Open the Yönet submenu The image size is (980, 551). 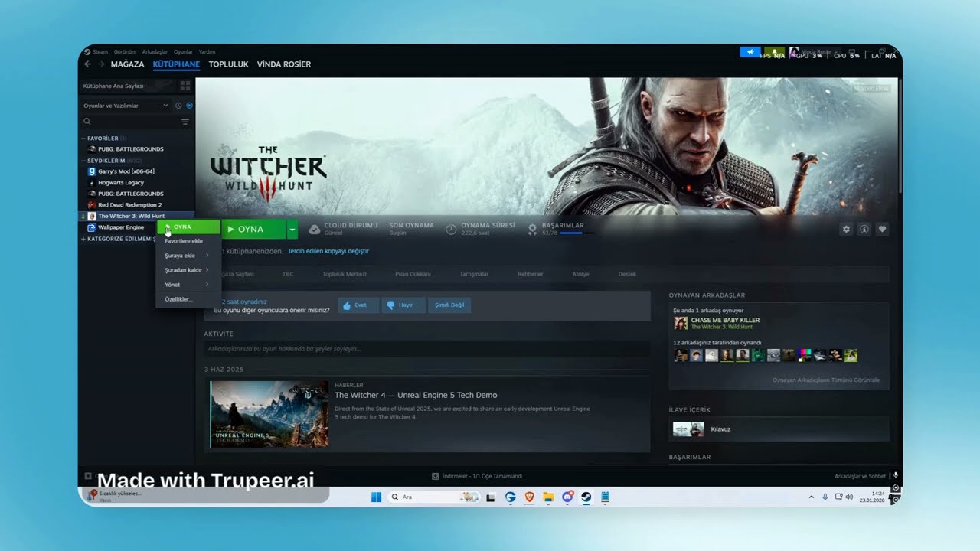click(188, 285)
